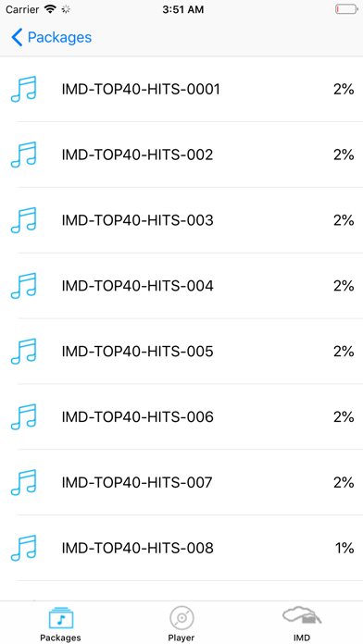Tap the 2% progress of IMD-TOP40-HITS-002
Viewport: 363px width, 644px height.
coord(344,155)
